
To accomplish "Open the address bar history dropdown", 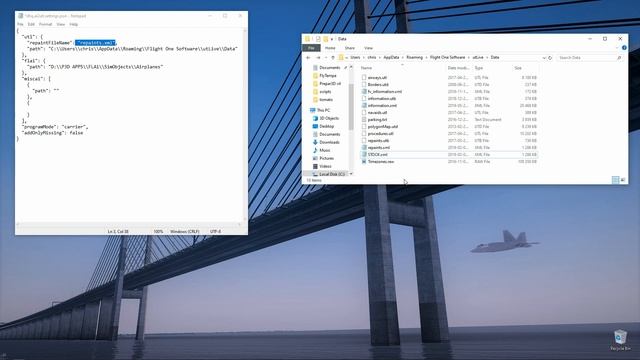I will coord(544,58).
